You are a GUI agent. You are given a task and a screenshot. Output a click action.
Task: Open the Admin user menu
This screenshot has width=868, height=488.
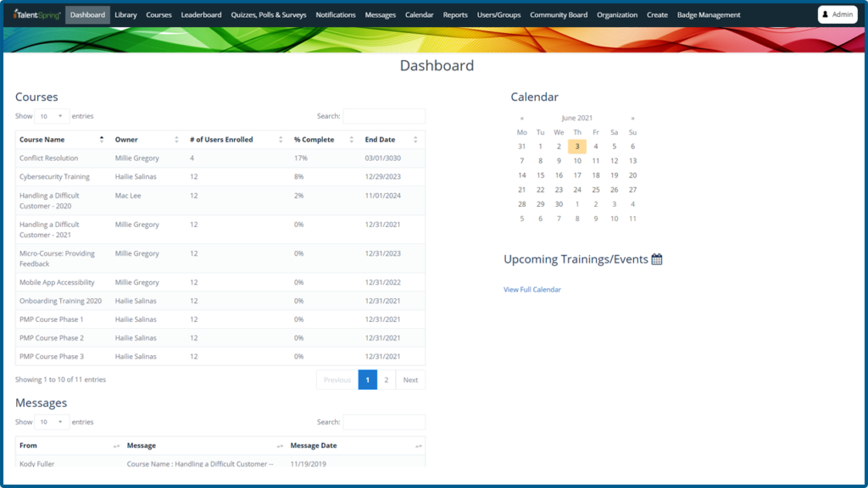(x=837, y=14)
